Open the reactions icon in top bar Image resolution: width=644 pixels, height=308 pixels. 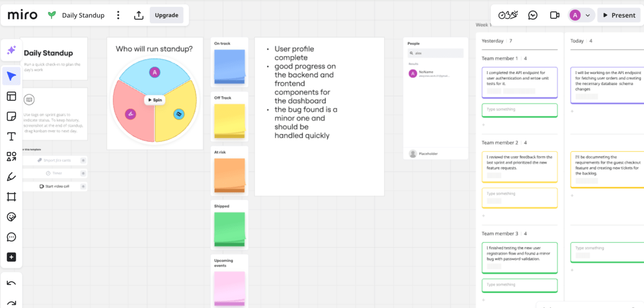(x=508, y=15)
